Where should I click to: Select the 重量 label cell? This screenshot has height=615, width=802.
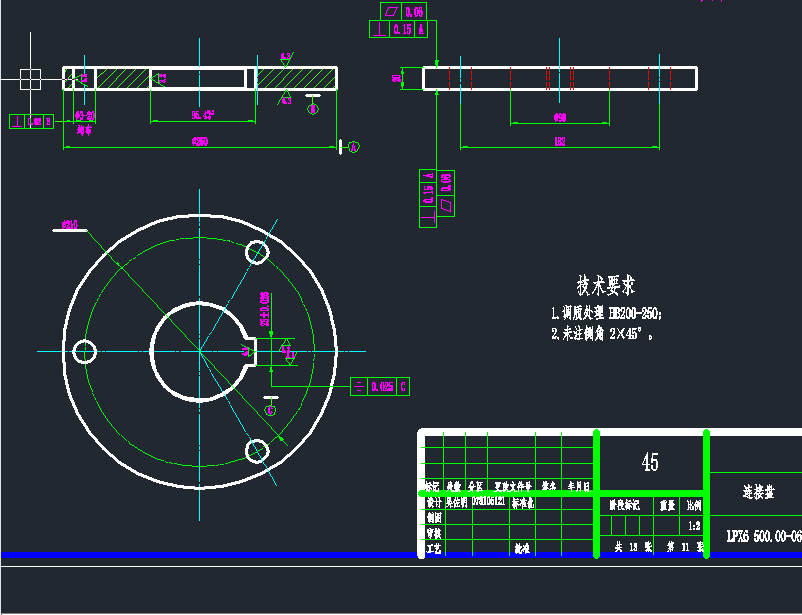(667, 506)
